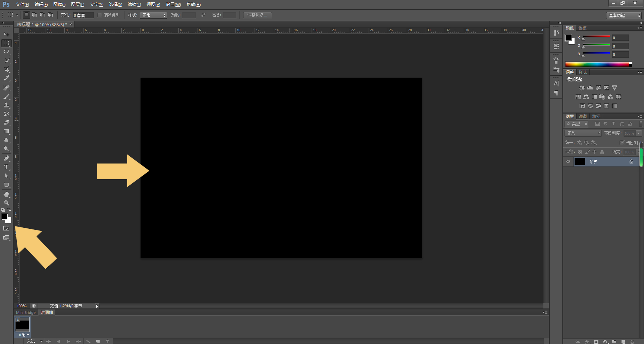Open the layer filter 类型 dropdown
The height and width of the screenshot is (344, 644).
click(x=577, y=124)
